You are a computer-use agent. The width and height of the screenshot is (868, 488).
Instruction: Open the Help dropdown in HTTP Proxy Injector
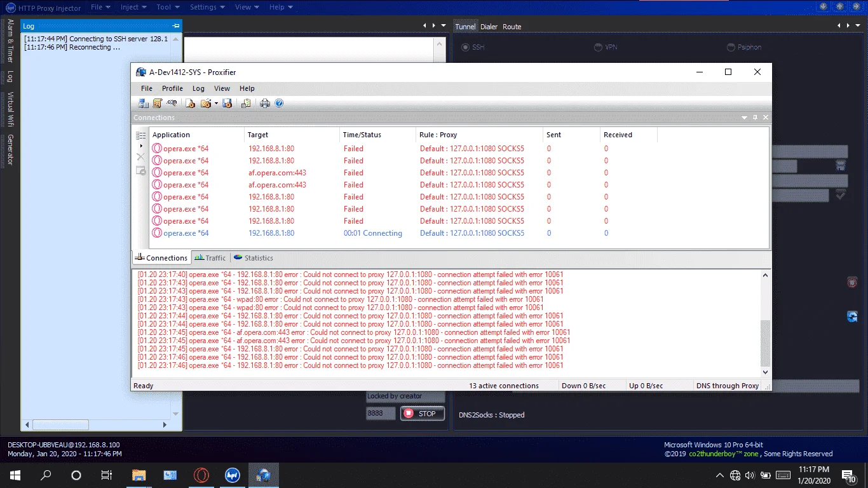pyautogui.click(x=281, y=7)
